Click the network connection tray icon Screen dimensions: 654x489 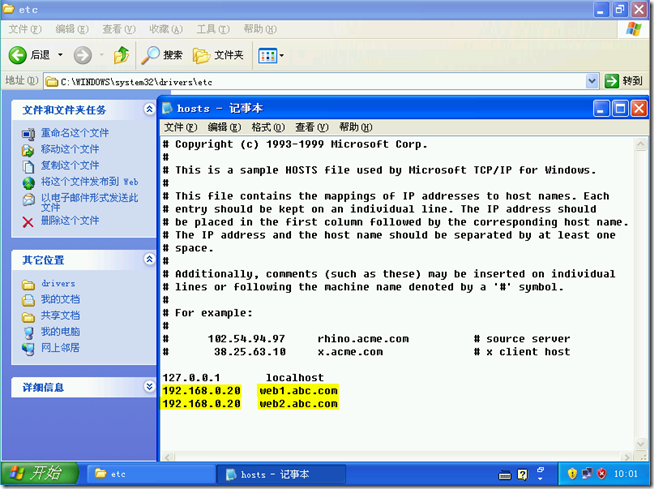coord(587,474)
